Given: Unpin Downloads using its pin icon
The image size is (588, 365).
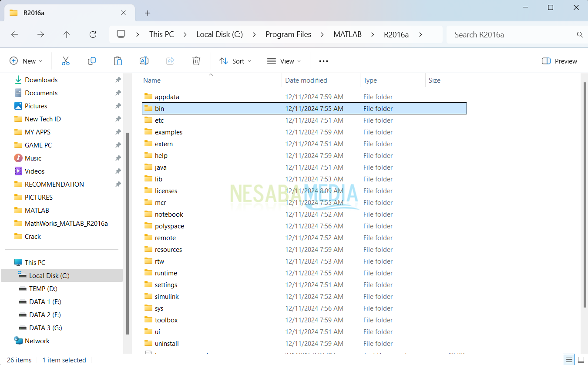Looking at the screenshot, I should click(118, 80).
